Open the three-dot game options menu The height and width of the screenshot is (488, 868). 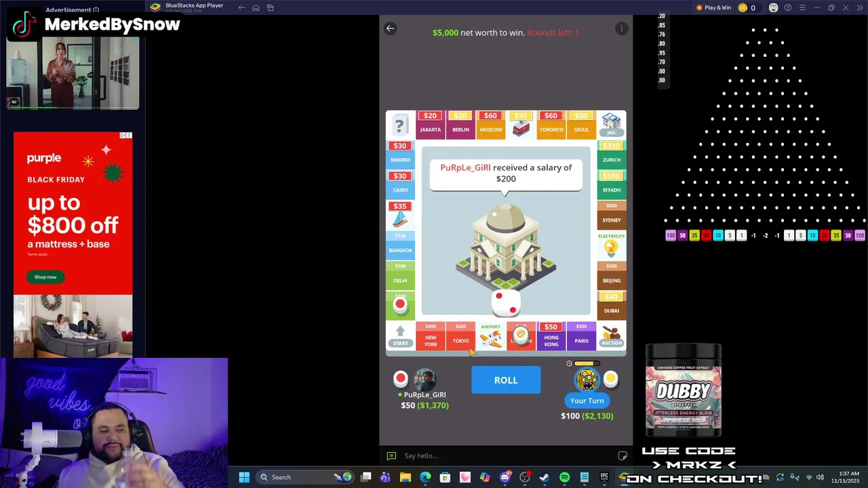(x=621, y=28)
